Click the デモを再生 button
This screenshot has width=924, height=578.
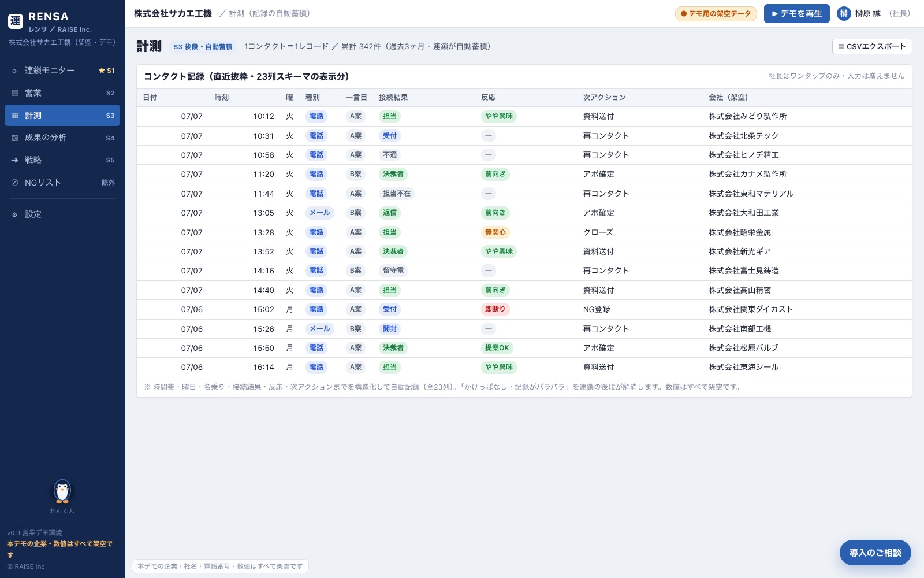[x=796, y=13]
